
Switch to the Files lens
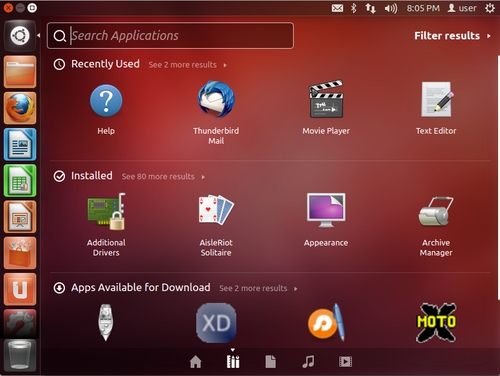coord(270,362)
